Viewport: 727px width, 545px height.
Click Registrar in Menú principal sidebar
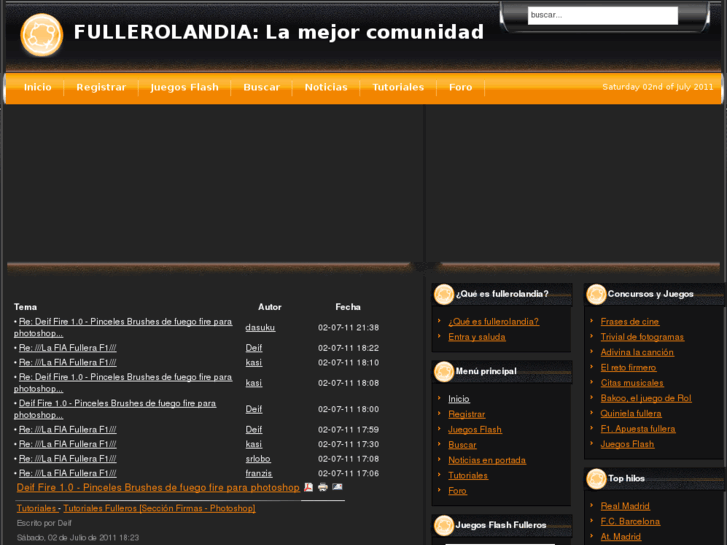[466, 414]
